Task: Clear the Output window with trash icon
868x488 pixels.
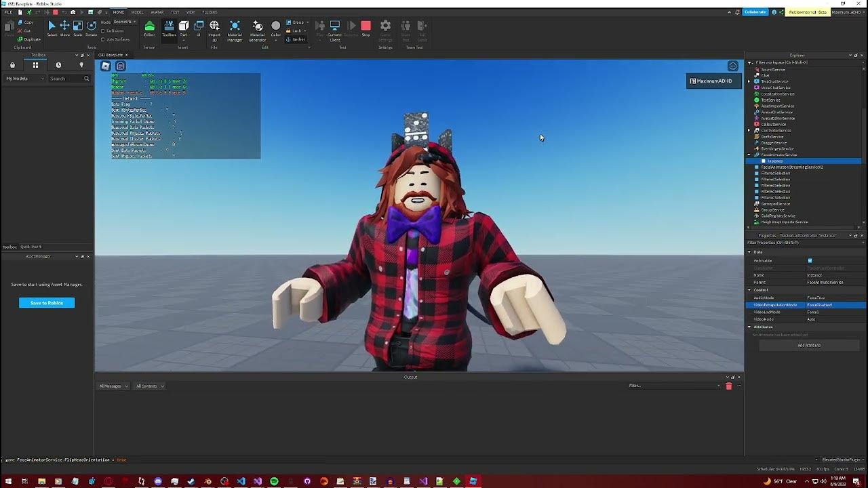Action: (729, 386)
